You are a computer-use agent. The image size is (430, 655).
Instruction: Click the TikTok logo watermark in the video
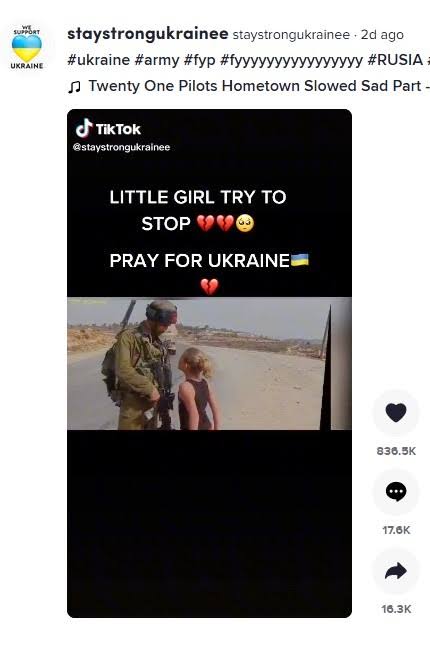click(108, 129)
